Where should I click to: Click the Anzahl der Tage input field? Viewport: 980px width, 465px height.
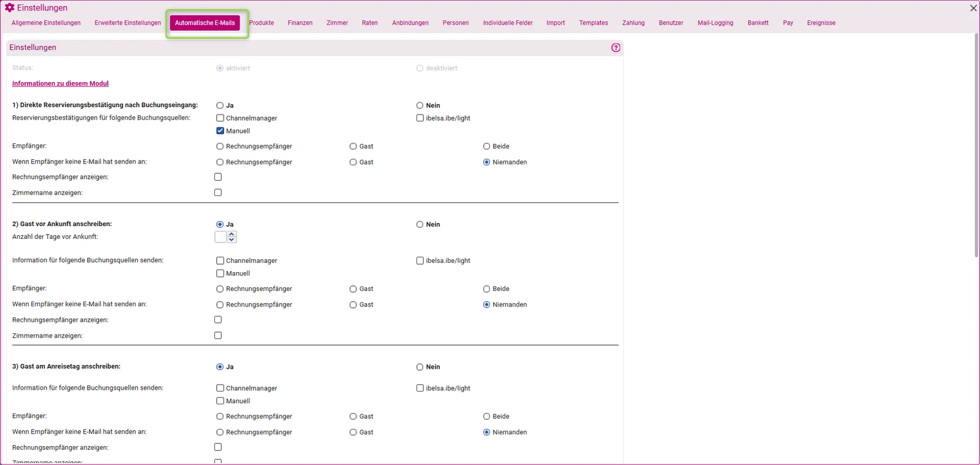point(221,237)
